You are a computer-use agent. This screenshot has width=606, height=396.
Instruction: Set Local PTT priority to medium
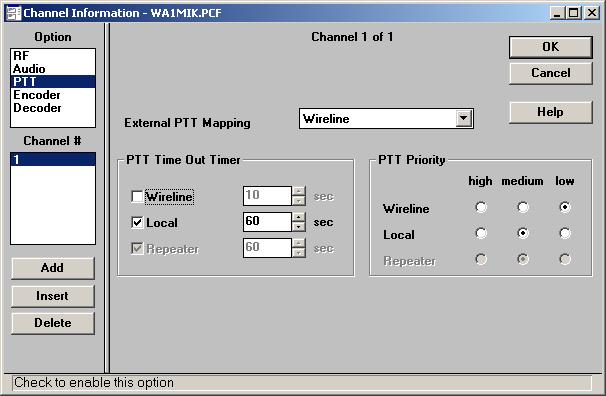click(523, 233)
